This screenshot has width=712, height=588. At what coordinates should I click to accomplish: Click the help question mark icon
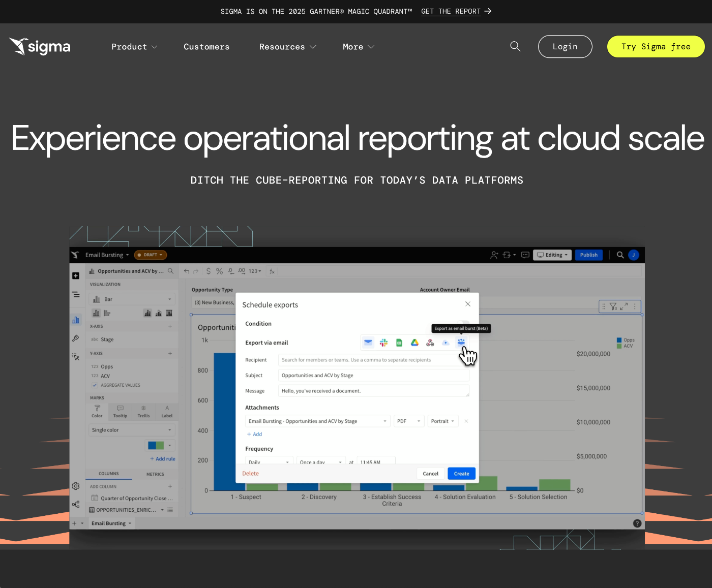637,523
